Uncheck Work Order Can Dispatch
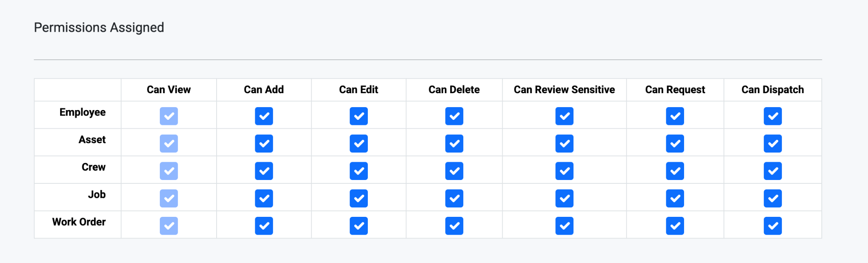Image resolution: width=868 pixels, height=263 pixels. pyautogui.click(x=773, y=226)
